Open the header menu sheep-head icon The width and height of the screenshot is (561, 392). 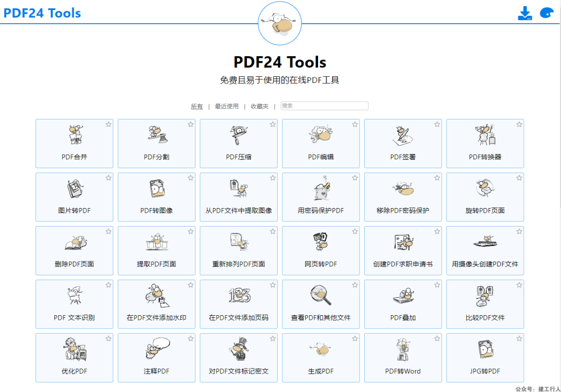point(546,13)
